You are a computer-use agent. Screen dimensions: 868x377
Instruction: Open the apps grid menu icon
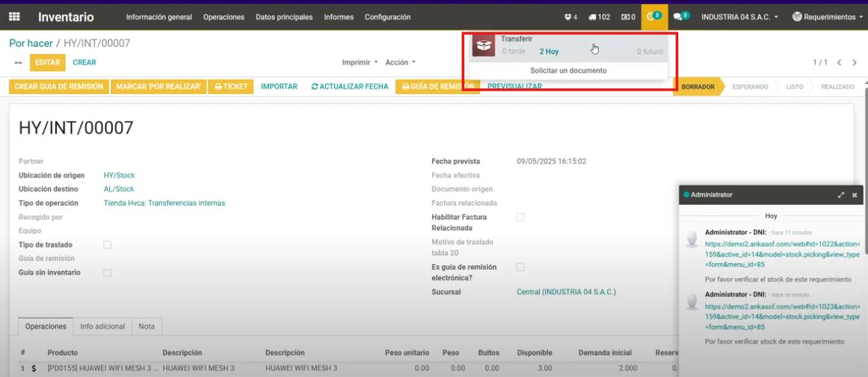(14, 17)
